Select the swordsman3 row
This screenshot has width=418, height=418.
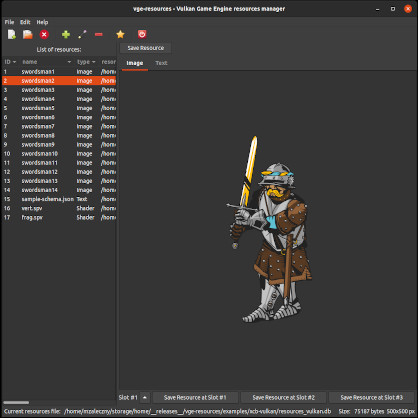[59, 90]
